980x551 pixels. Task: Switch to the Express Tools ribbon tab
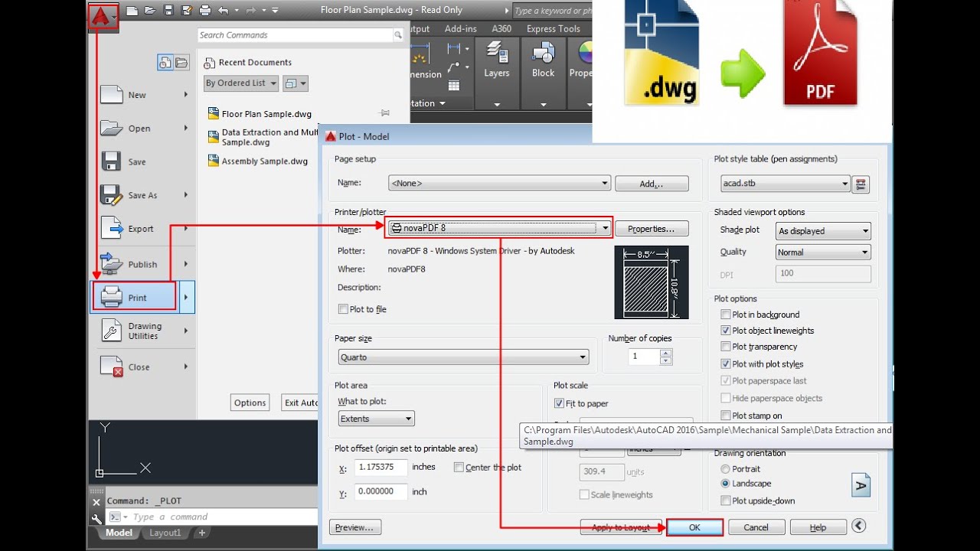(553, 29)
